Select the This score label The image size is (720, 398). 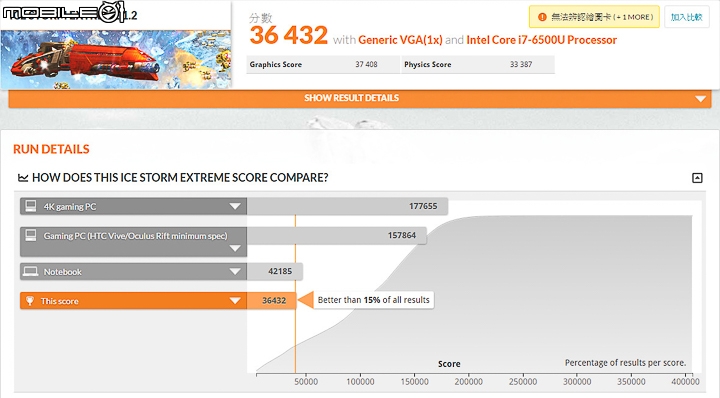pyautogui.click(x=59, y=301)
